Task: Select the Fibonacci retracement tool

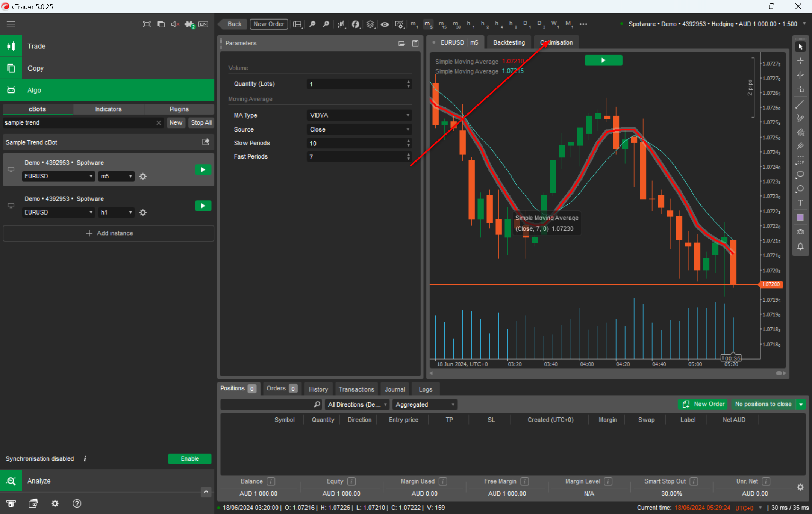Action: [800, 160]
